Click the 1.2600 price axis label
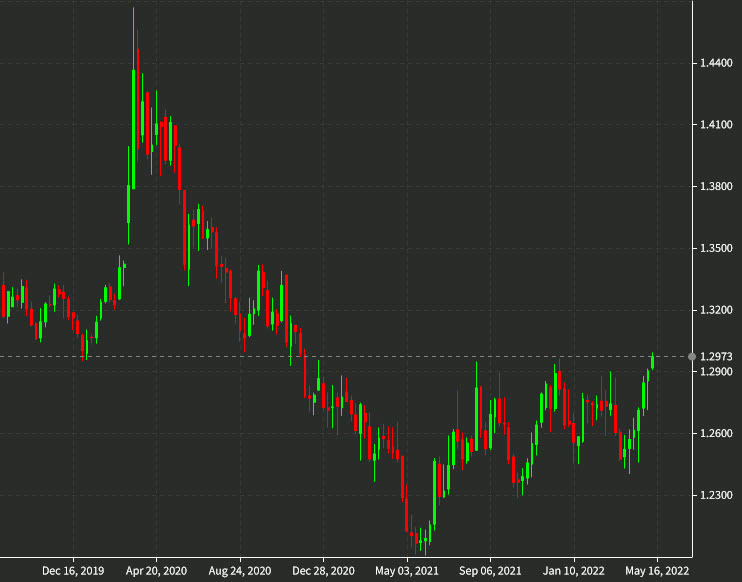 coord(716,433)
